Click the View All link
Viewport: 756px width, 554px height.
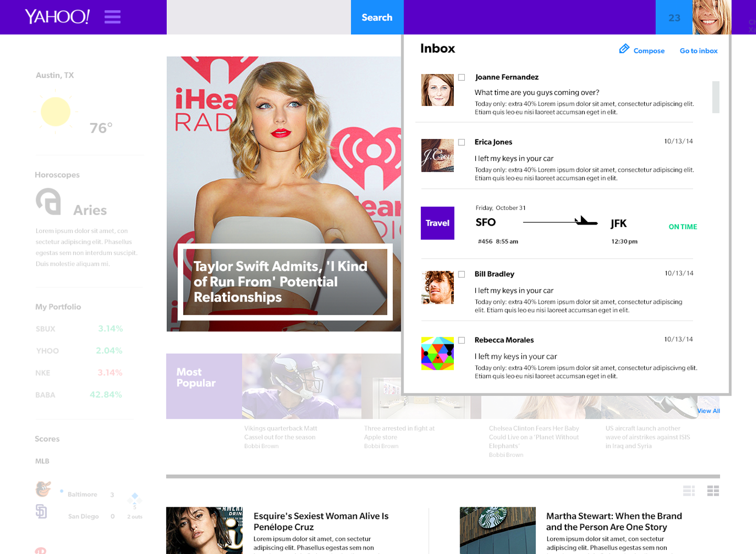point(708,411)
